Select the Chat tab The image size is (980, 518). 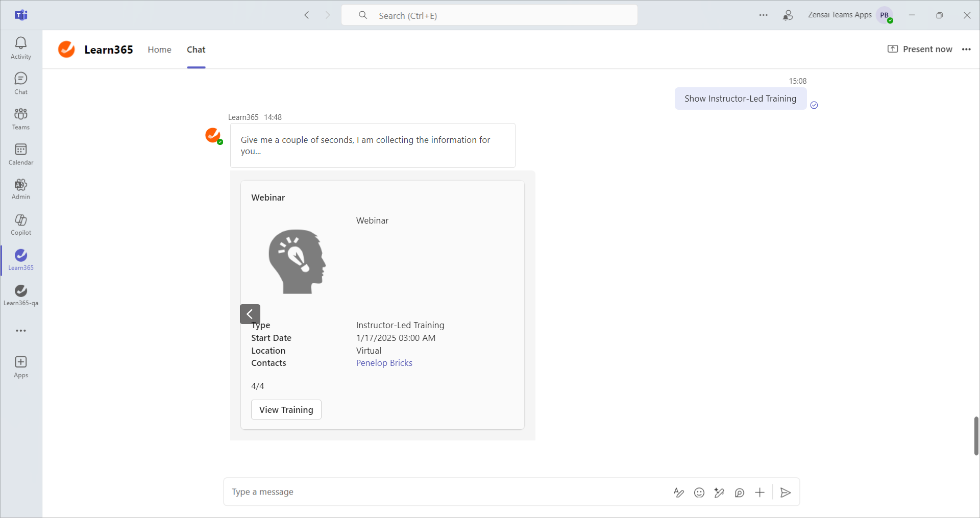coord(196,50)
